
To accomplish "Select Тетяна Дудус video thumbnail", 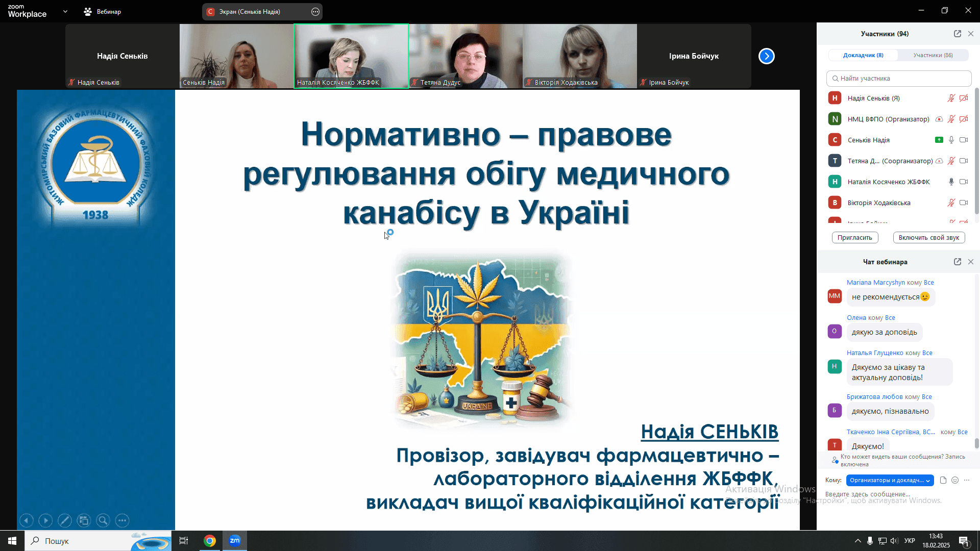I will (x=465, y=56).
